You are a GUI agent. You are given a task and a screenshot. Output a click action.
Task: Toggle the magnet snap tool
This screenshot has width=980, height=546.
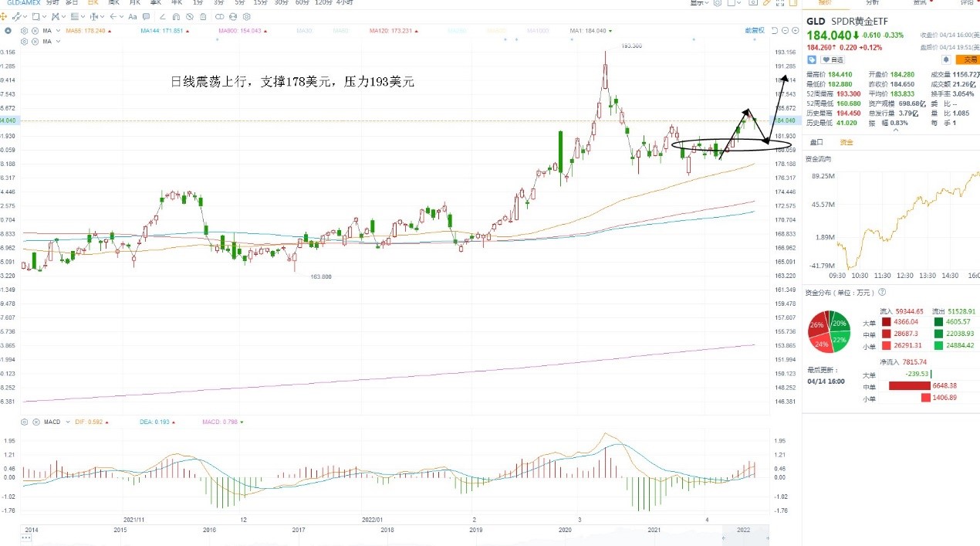[x=176, y=16]
